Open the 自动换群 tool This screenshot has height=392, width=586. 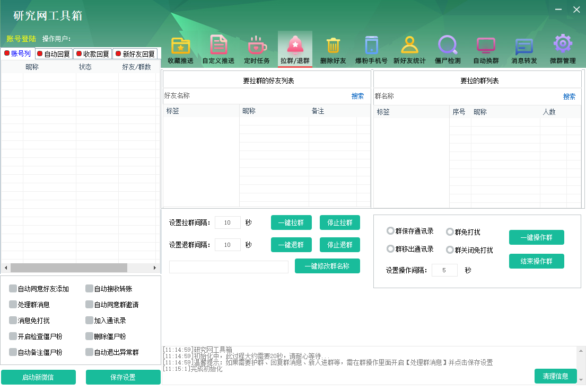pyautogui.click(x=486, y=48)
